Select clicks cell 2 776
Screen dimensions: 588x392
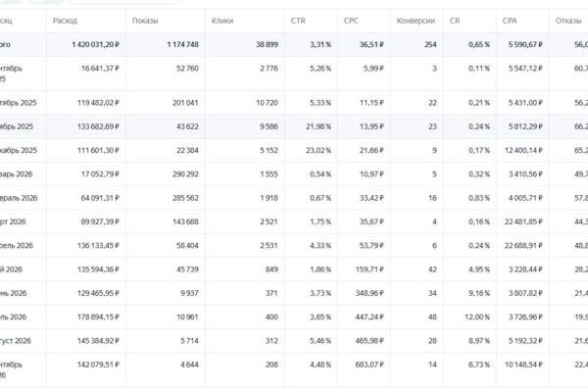click(269, 69)
